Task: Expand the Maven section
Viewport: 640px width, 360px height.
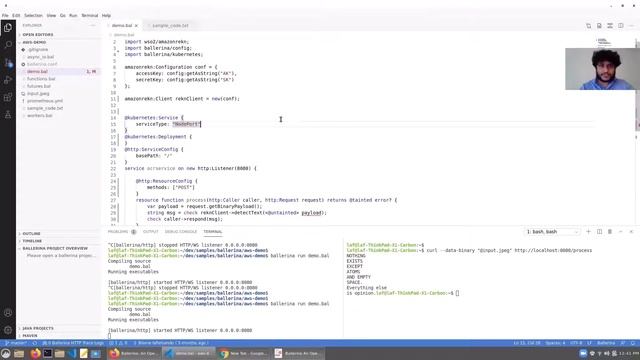Action: 30,336
